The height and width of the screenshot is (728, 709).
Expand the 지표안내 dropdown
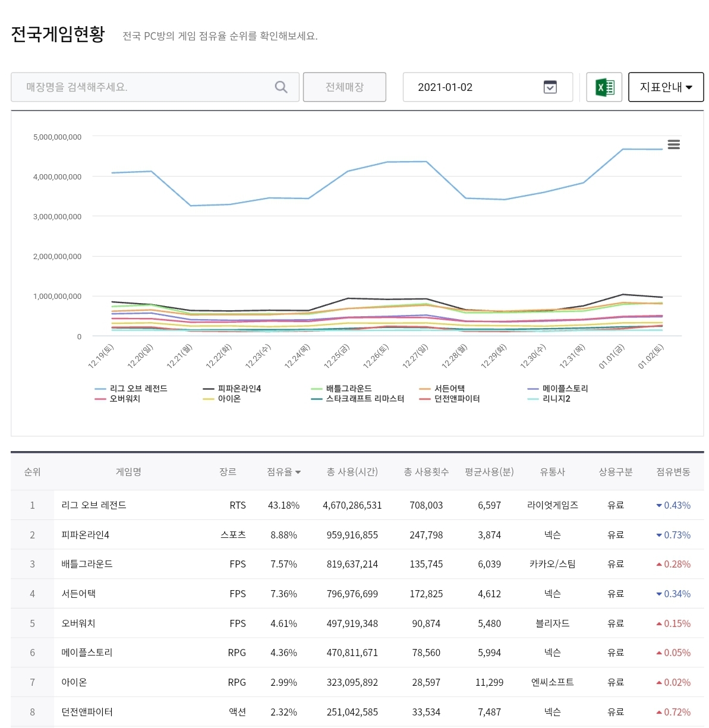(x=666, y=87)
